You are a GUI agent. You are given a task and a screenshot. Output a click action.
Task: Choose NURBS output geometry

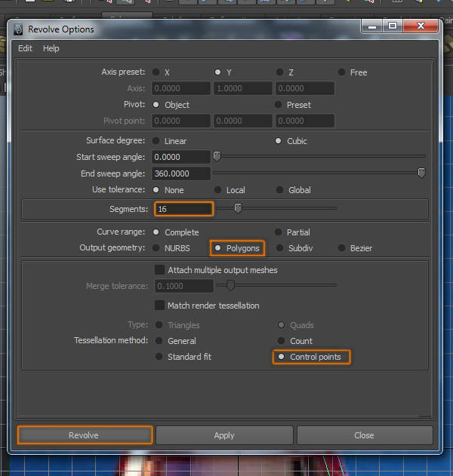pos(156,248)
